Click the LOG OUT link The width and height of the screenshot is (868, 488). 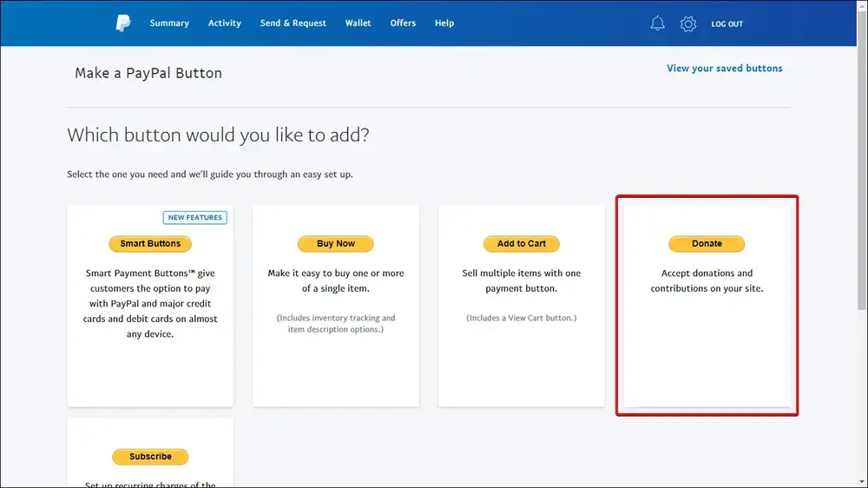point(727,23)
